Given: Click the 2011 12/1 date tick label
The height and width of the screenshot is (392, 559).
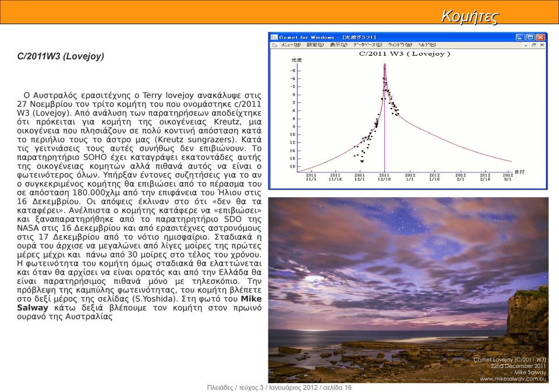Looking at the screenshot, I should click(359, 177).
